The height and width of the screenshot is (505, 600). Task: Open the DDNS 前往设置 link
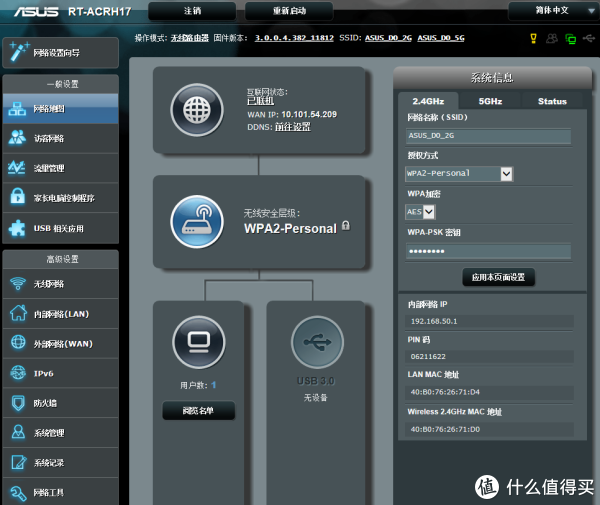pyautogui.click(x=293, y=127)
